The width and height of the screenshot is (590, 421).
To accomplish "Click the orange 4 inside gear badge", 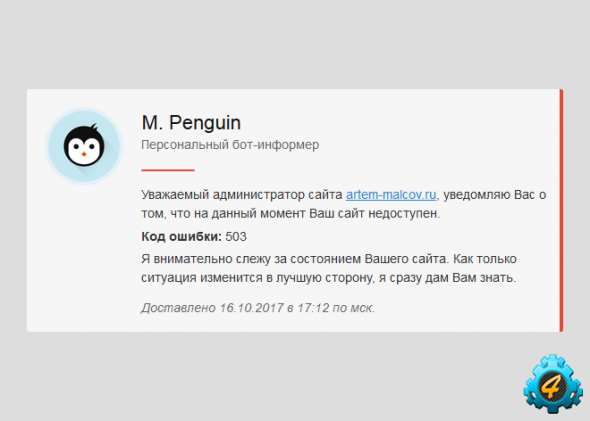I will coord(552,387).
